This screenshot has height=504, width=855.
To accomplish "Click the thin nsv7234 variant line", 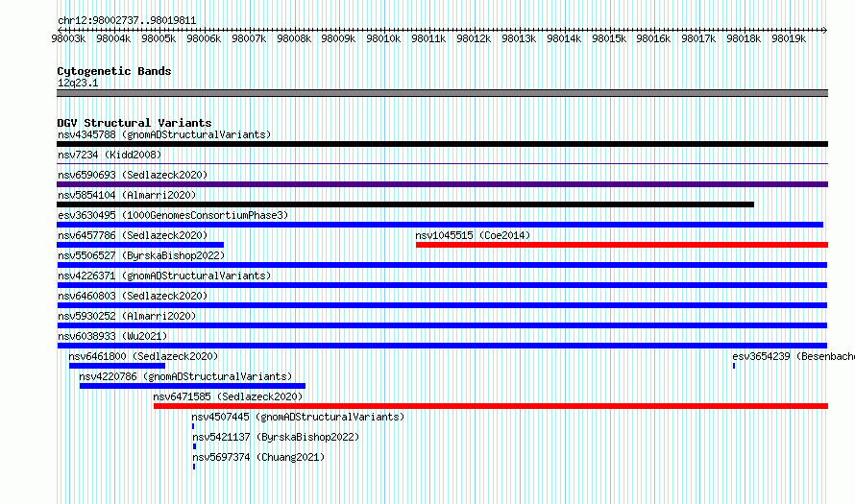I will tap(442, 163).
